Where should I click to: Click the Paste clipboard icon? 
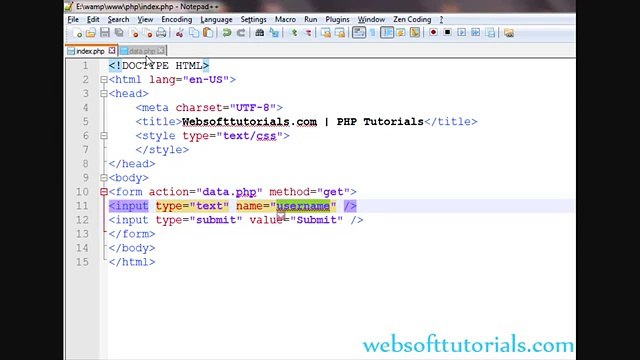click(208, 33)
